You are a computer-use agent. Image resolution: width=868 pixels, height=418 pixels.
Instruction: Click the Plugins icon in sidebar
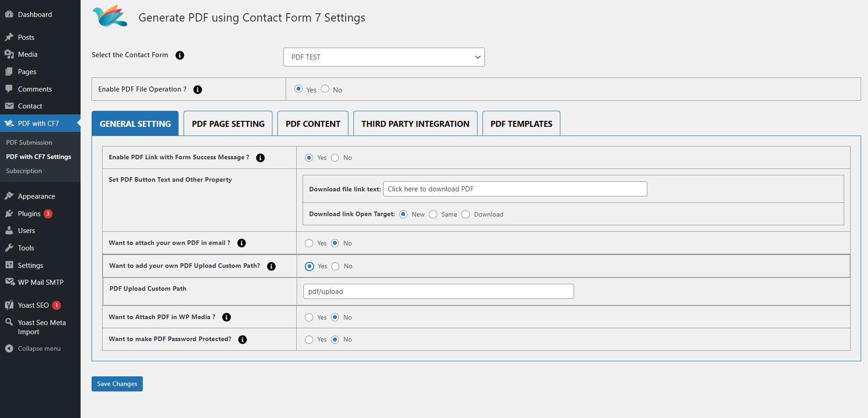point(9,214)
